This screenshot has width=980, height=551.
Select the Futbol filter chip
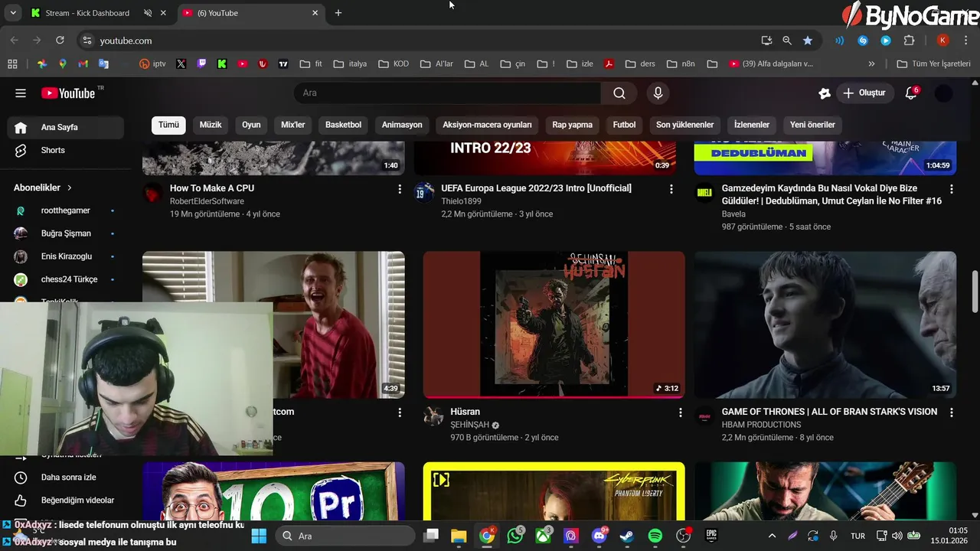coord(624,125)
